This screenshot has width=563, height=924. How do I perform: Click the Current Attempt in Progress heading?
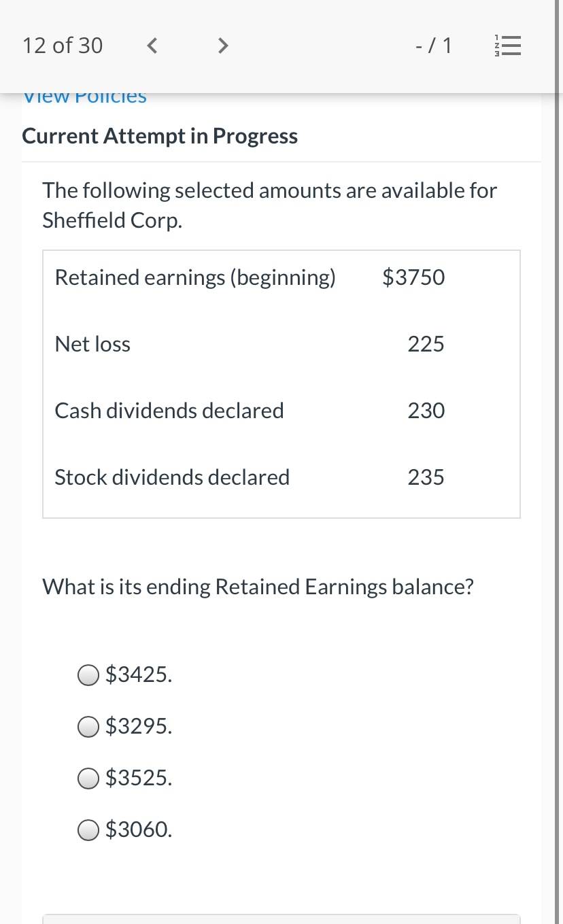pyautogui.click(x=160, y=136)
